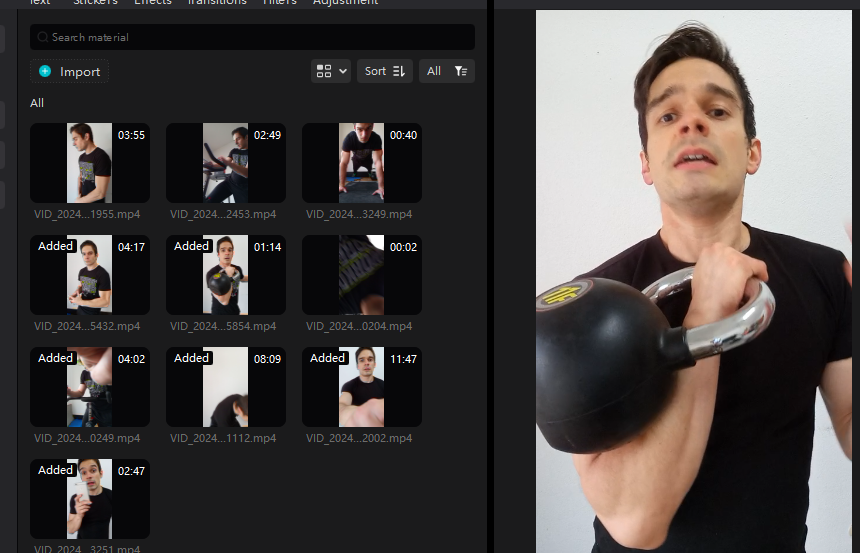Click file name VID_2024...3249.mp4
860x553 pixels.
point(359,215)
